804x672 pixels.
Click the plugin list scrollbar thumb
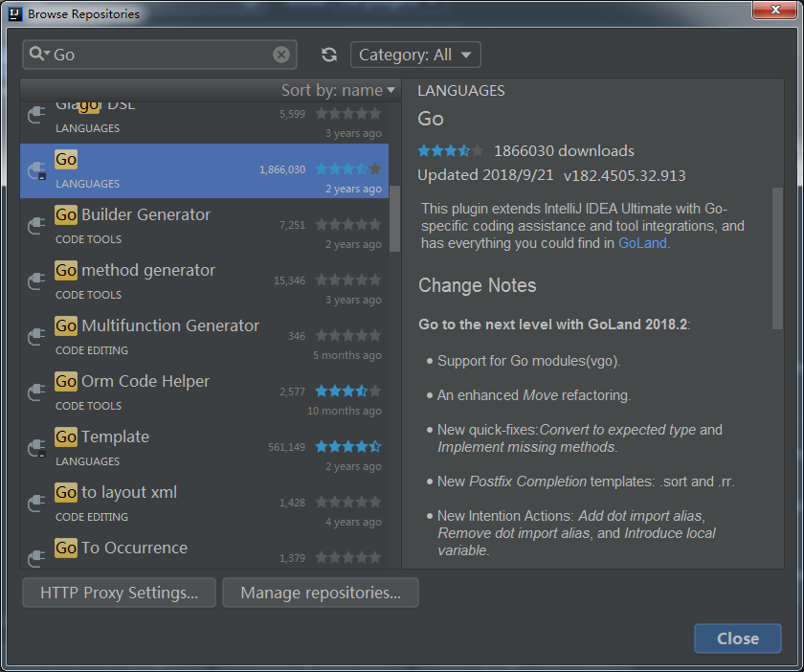[394, 218]
